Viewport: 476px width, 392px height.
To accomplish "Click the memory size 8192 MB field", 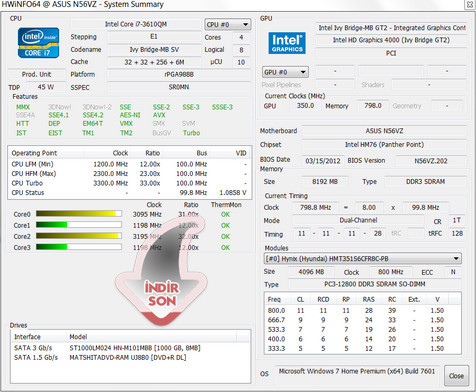I will [325, 182].
